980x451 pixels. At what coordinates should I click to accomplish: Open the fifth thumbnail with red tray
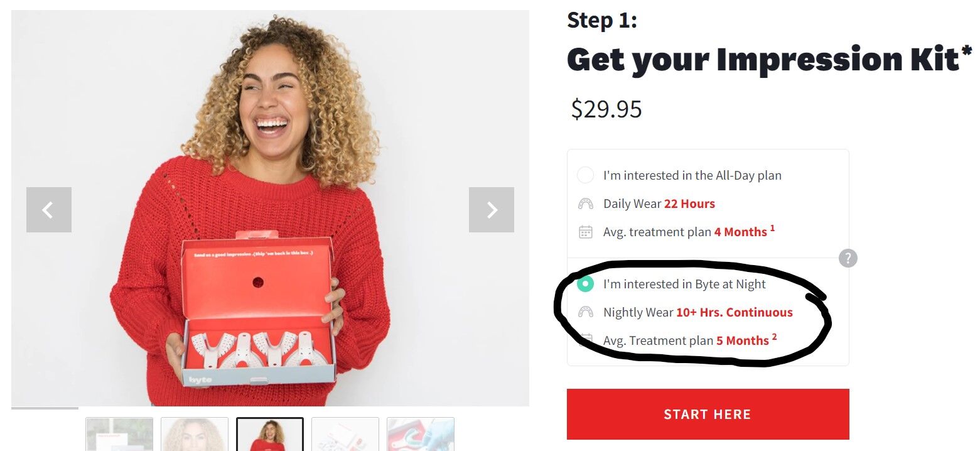point(421,434)
